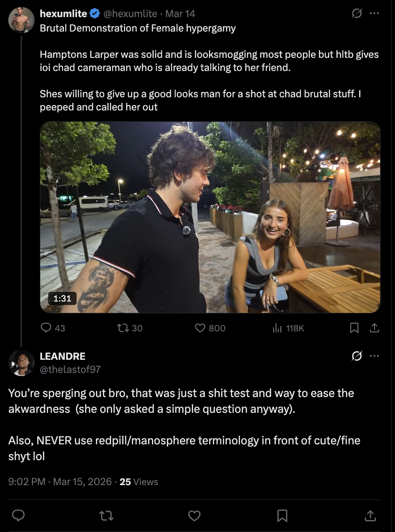Like LEANDRE's reply
Screen dimensions: 395x532
point(194,516)
